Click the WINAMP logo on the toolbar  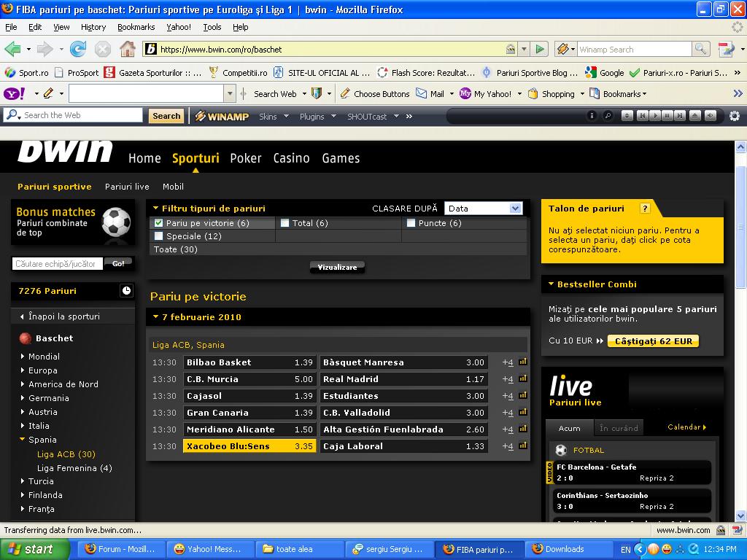click(x=222, y=116)
